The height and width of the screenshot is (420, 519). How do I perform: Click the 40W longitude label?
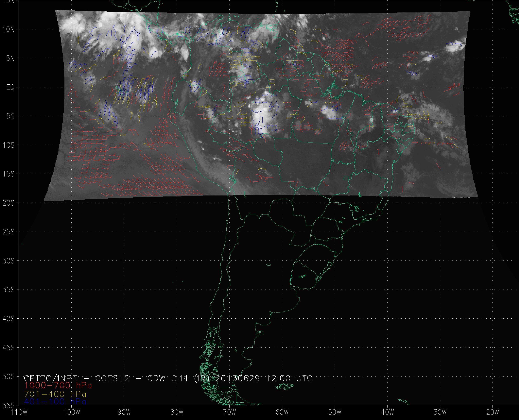(388, 412)
